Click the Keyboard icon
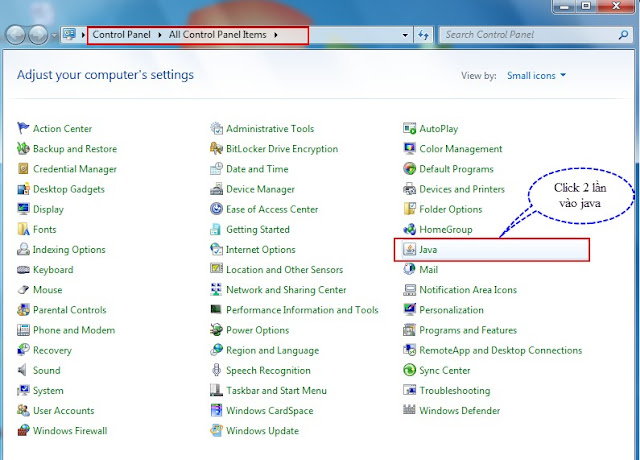The width and height of the screenshot is (640, 460). [23, 269]
